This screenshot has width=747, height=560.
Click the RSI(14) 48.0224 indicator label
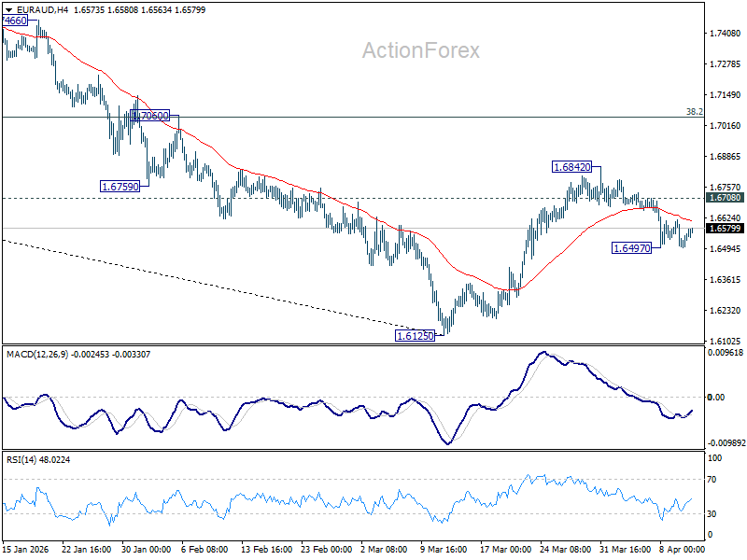(x=38, y=459)
